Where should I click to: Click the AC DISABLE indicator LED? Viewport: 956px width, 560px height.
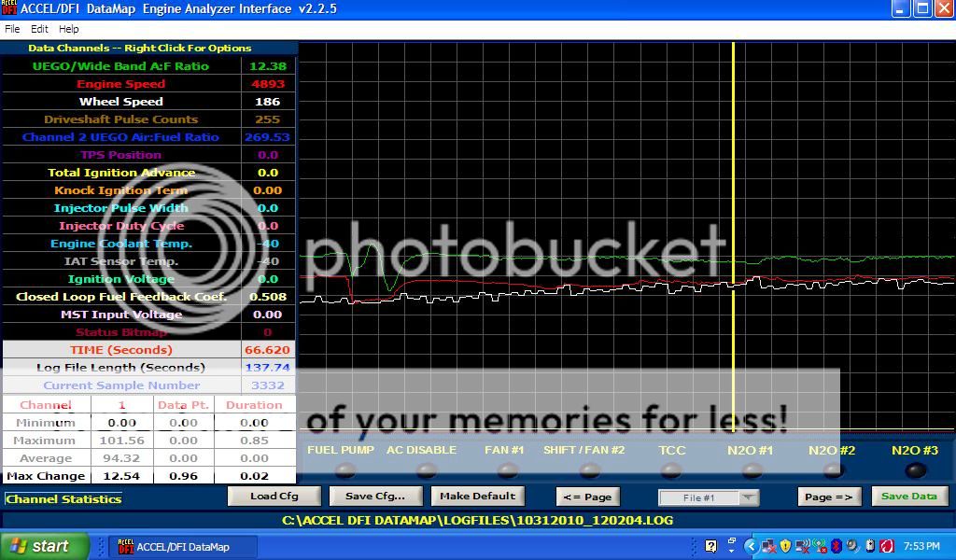click(426, 470)
